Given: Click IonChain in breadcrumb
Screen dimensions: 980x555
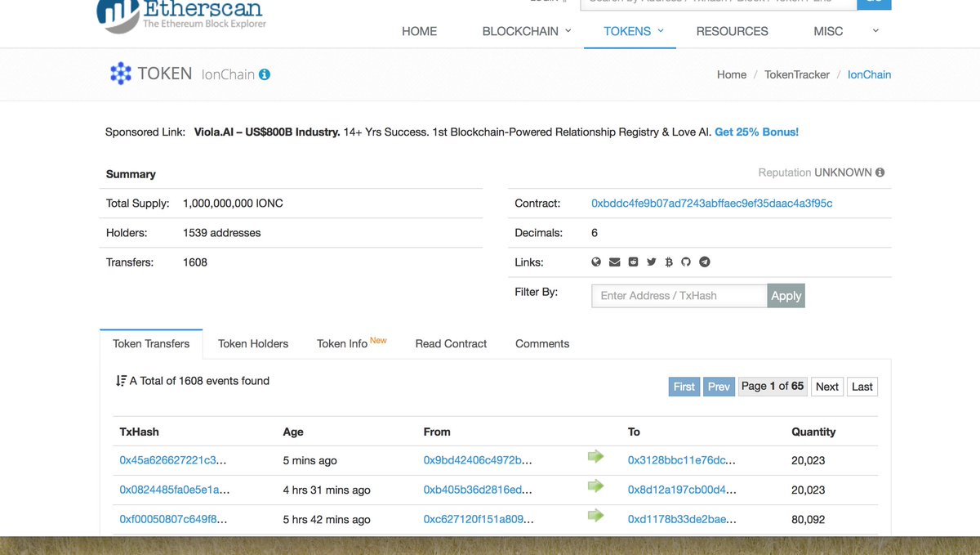Looking at the screenshot, I should point(870,74).
